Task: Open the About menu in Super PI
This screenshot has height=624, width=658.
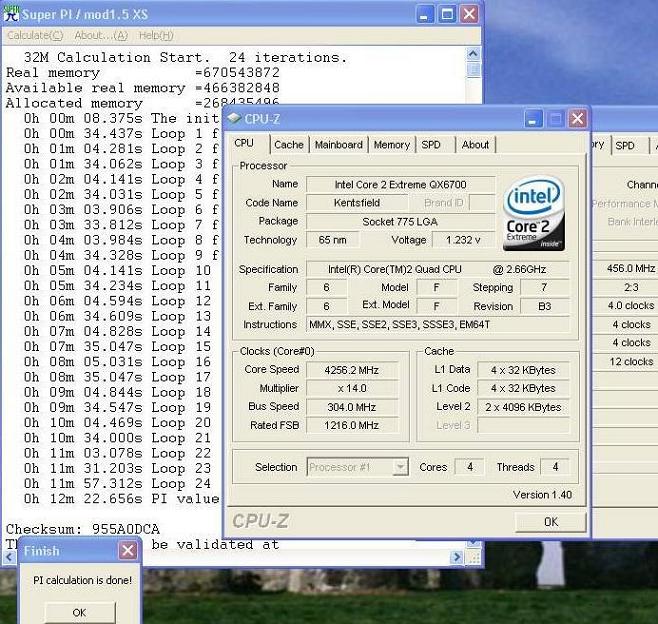Action: point(101,36)
